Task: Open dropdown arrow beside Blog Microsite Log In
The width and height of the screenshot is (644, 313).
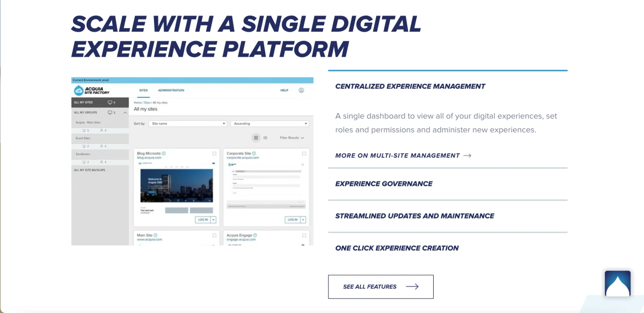Action: click(x=213, y=220)
